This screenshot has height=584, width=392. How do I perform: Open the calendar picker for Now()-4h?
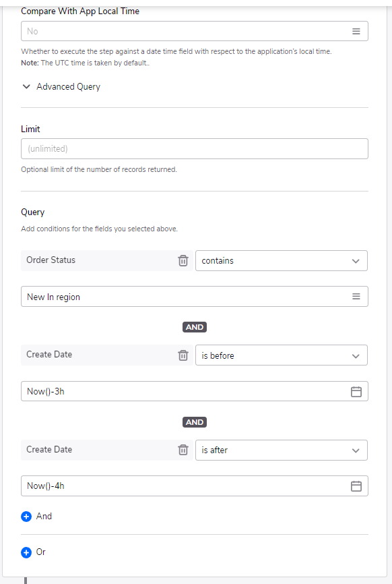356,486
